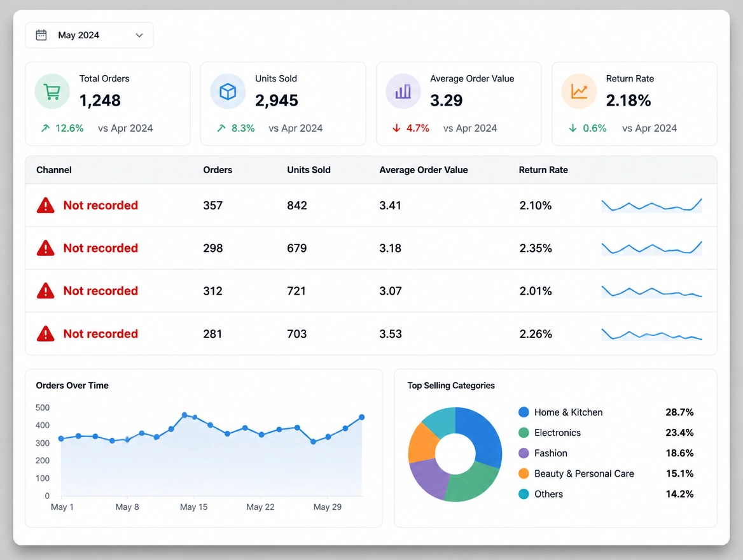The image size is (743, 560).
Task: Select the Beauty & Personal Care legend label
Action: (x=584, y=473)
